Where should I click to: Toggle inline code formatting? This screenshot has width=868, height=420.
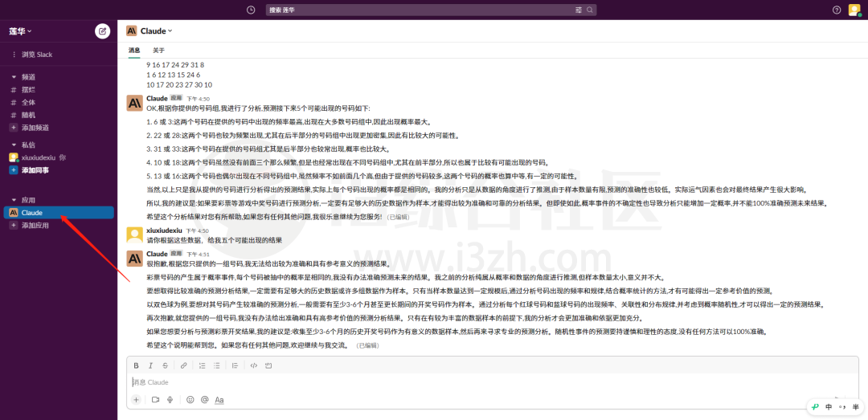click(253, 365)
